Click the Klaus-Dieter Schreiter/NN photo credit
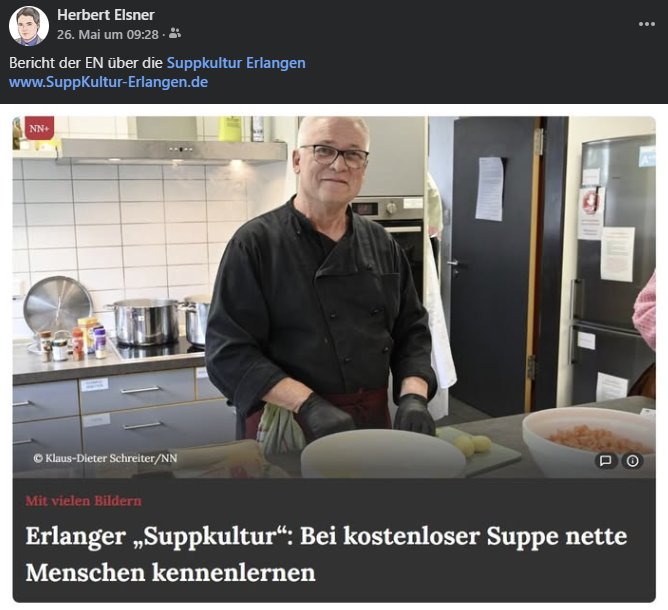 (105, 458)
